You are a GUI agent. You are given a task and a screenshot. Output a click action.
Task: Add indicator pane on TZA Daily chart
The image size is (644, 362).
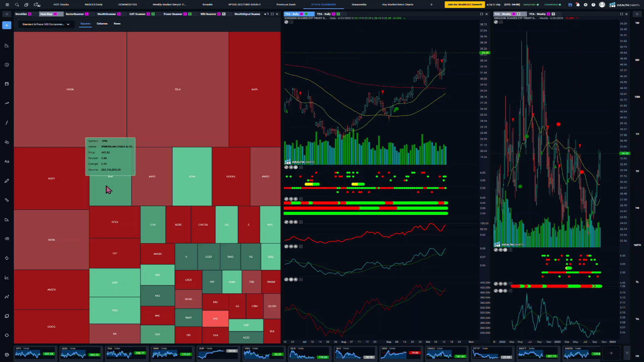291,22
